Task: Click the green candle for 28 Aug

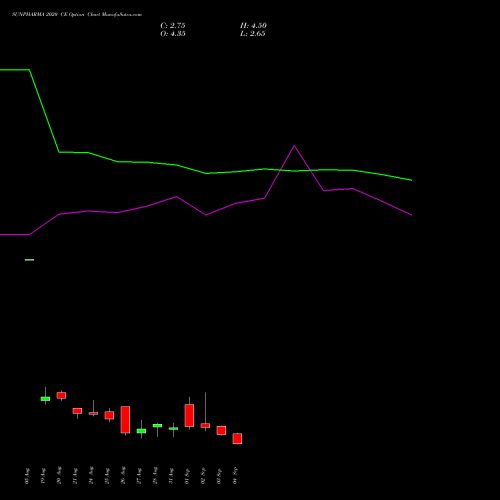Action: (x=157, y=426)
